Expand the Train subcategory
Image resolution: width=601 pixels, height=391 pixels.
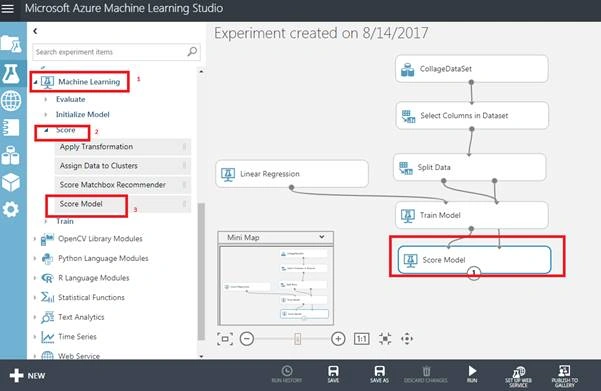pos(46,221)
